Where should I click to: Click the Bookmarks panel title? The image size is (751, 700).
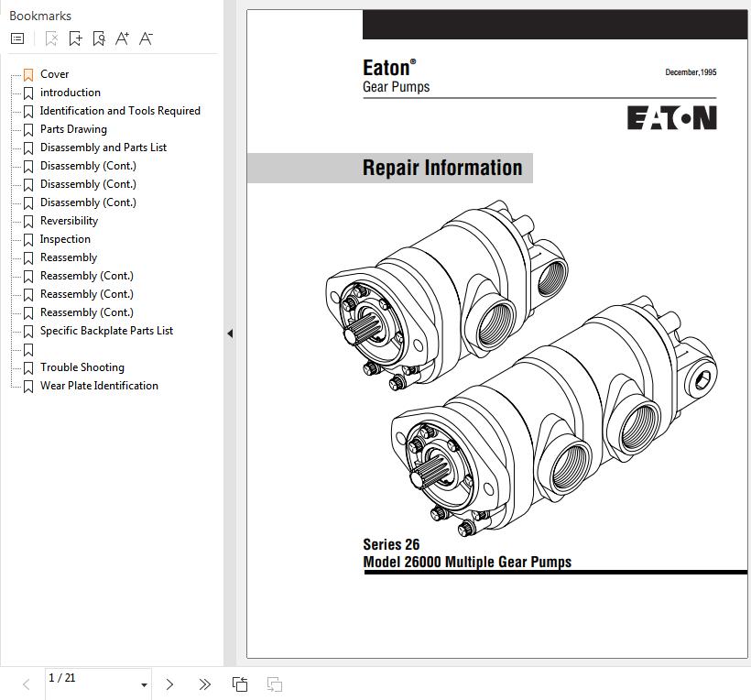40,16
